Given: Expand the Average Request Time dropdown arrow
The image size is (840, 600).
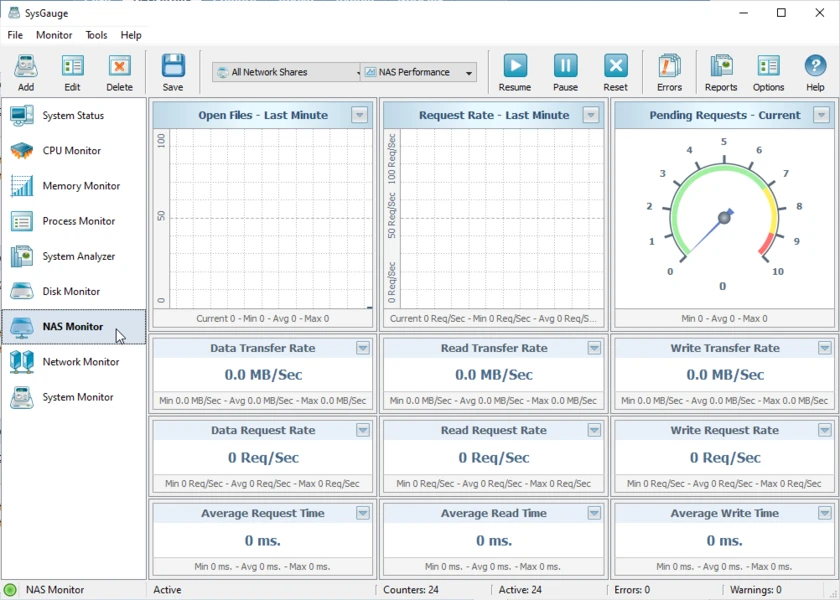Looking at the screenshot, I should (363, 513).
